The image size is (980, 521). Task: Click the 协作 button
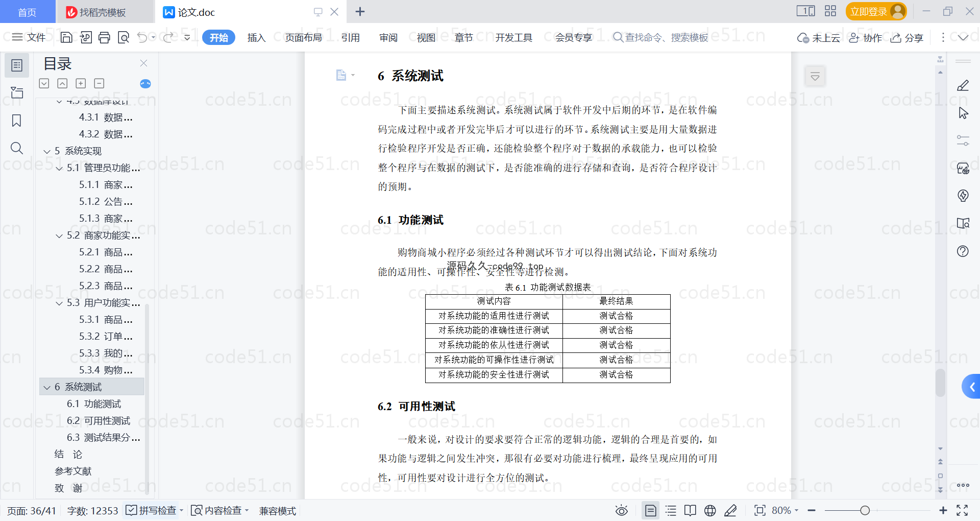coord(865,38)
